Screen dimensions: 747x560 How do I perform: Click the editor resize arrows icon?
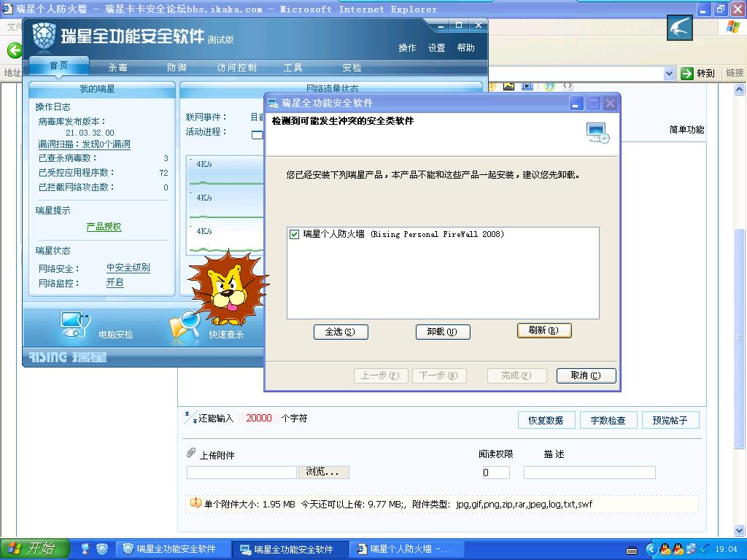pos(190,417)
